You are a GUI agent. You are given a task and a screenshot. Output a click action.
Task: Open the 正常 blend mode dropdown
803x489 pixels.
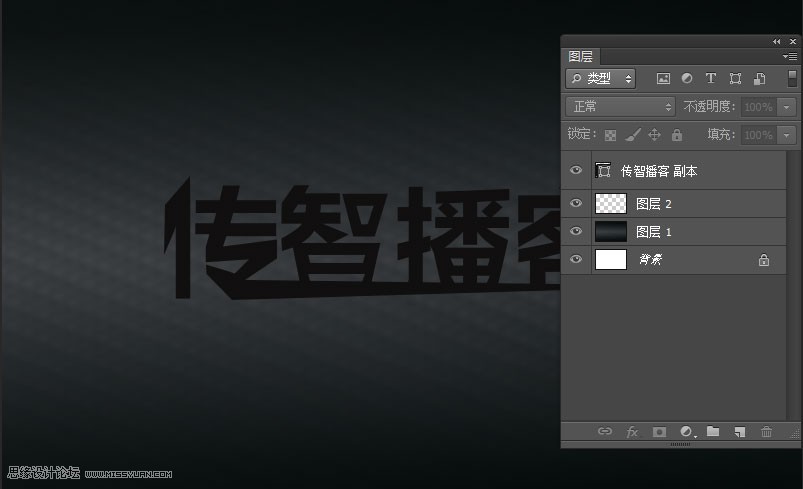620,106
